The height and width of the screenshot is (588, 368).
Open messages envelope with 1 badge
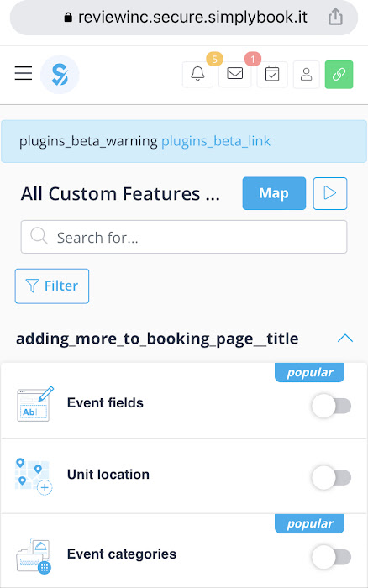(x=234, y=74)
